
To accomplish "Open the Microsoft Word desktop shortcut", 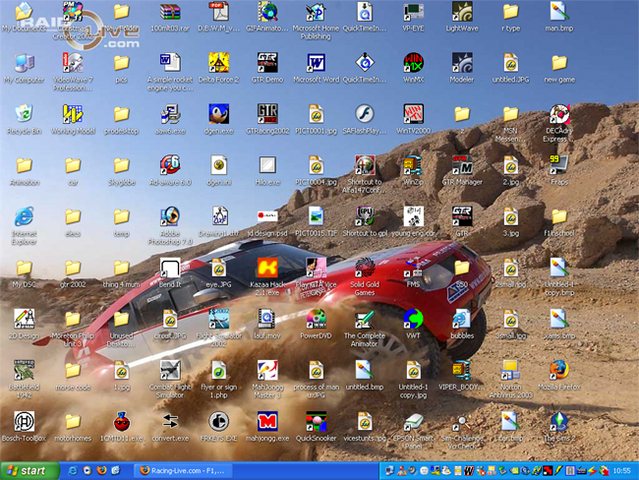I will (316, 63).
